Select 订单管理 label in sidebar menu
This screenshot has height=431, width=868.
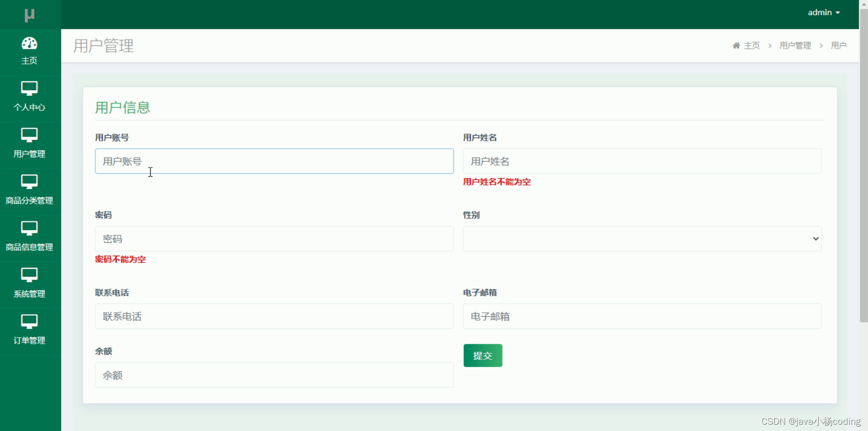(30, 340)
